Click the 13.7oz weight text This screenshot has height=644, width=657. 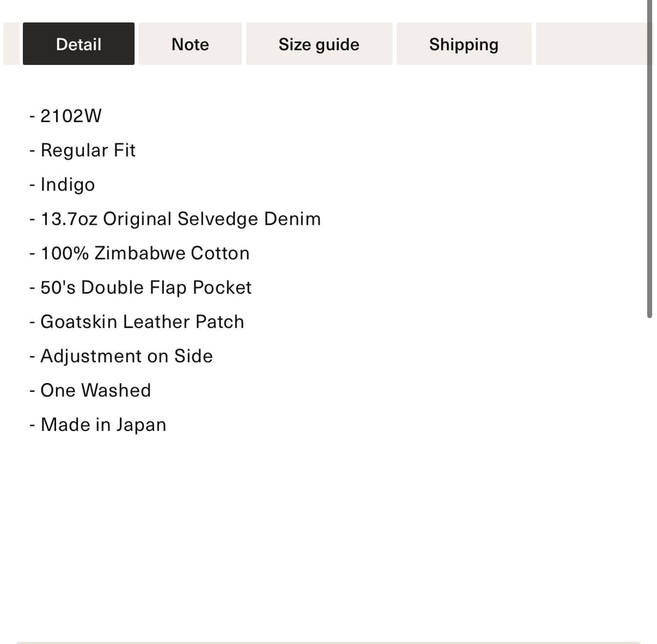[69, 219]
